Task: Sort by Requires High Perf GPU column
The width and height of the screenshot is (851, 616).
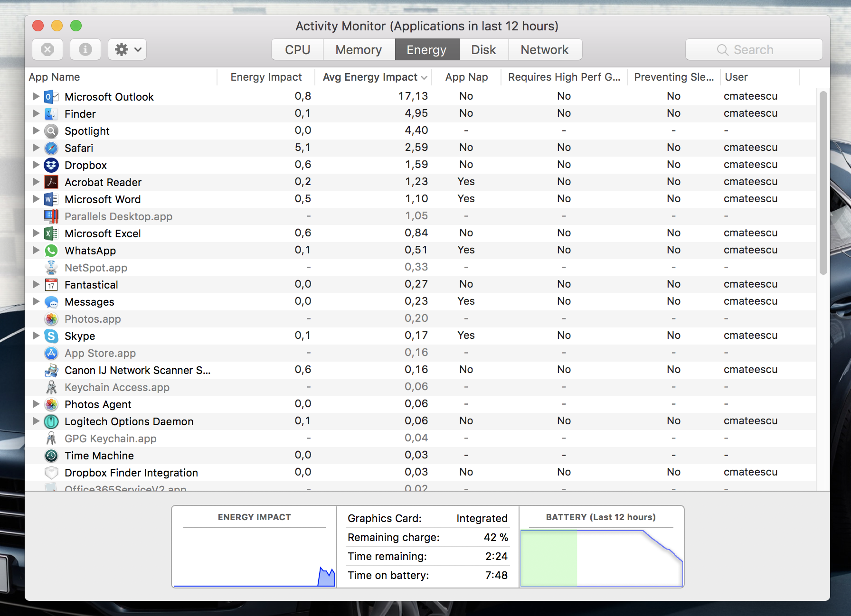Action: pyautogui.click(x=564, y=77)
